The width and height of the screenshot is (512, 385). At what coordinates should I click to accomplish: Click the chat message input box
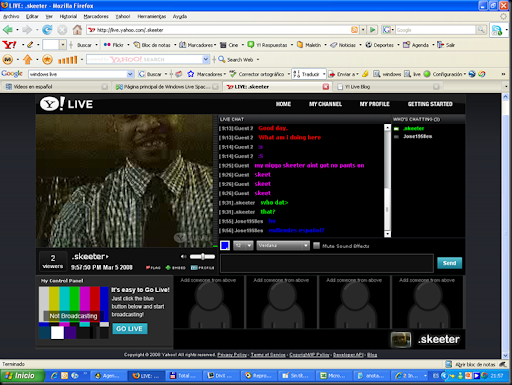point(327,263)
